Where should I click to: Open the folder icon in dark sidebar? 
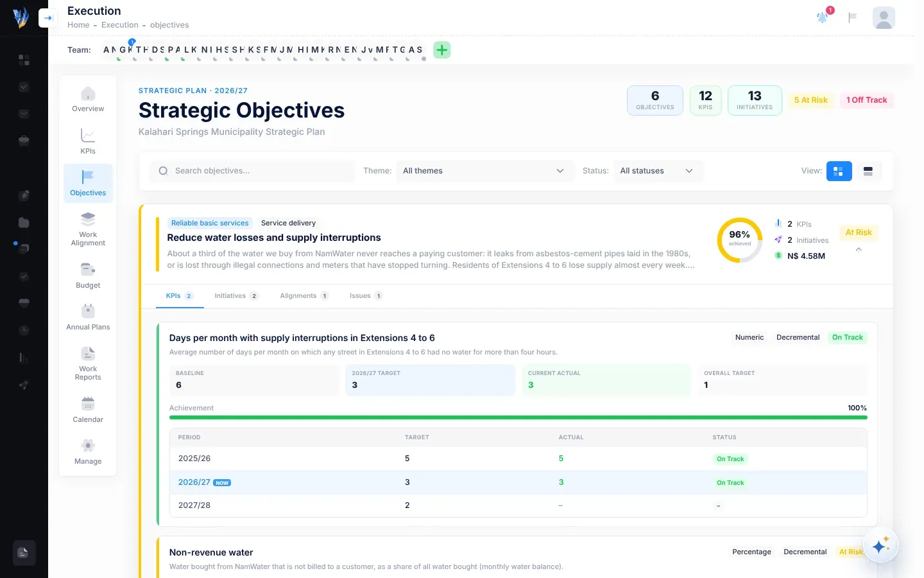24,222
